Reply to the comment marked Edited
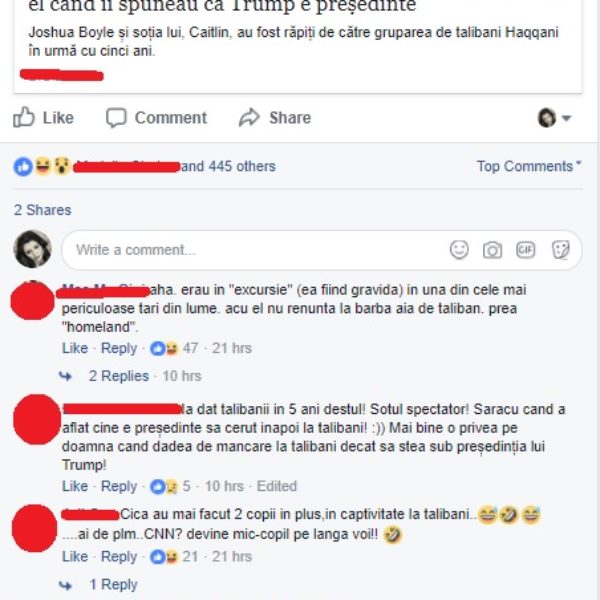This screenshot has width=600, height=600. click(119, 486)
